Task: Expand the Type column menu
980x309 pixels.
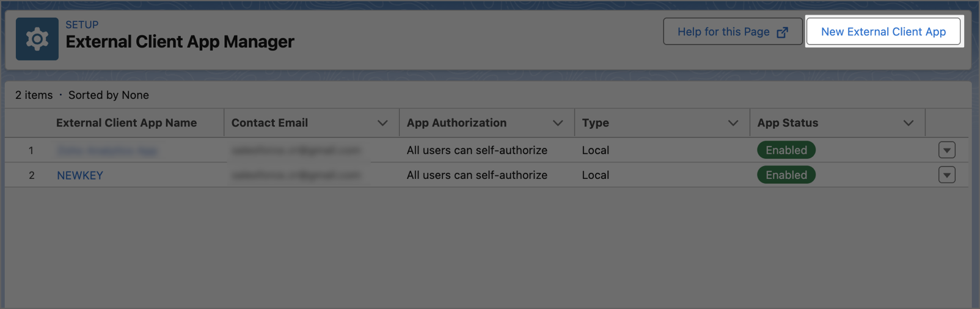Action: point(733,123)
